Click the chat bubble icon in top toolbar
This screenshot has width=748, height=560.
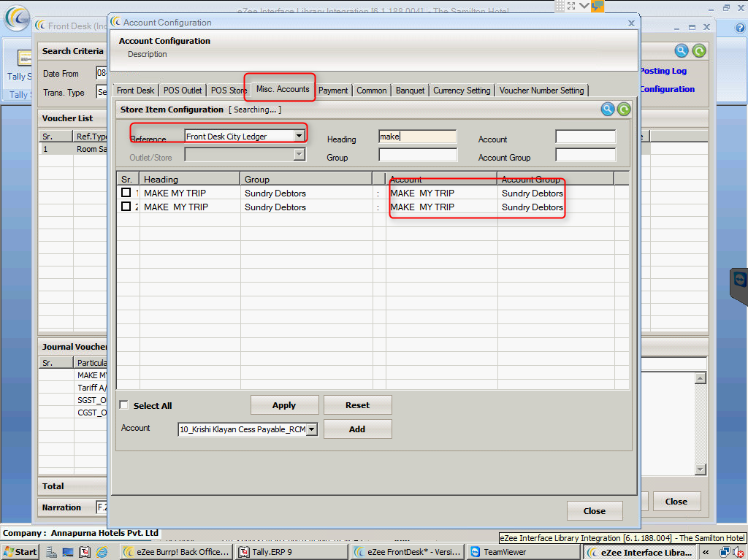(598, 6)
